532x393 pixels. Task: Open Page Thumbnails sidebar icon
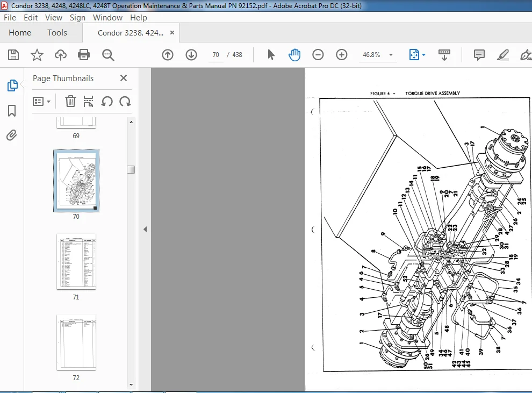[12, 85]
